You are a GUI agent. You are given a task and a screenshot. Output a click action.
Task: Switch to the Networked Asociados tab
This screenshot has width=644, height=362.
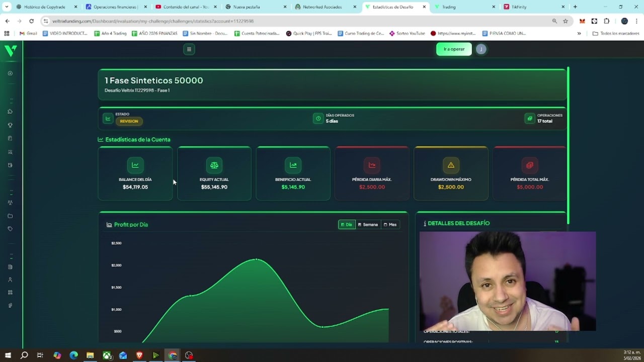click(x=325, y=7)
